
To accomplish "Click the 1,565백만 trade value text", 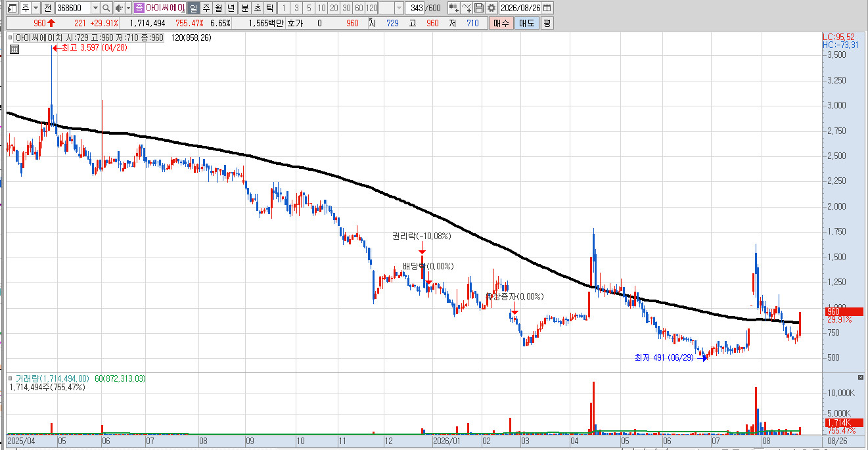I will click(x=267, y=23).
